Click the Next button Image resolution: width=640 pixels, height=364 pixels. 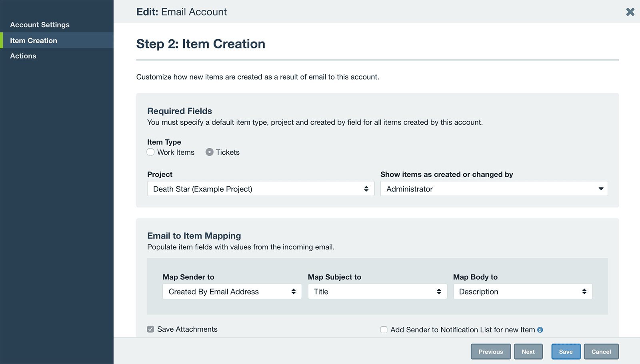coord(528,352)
